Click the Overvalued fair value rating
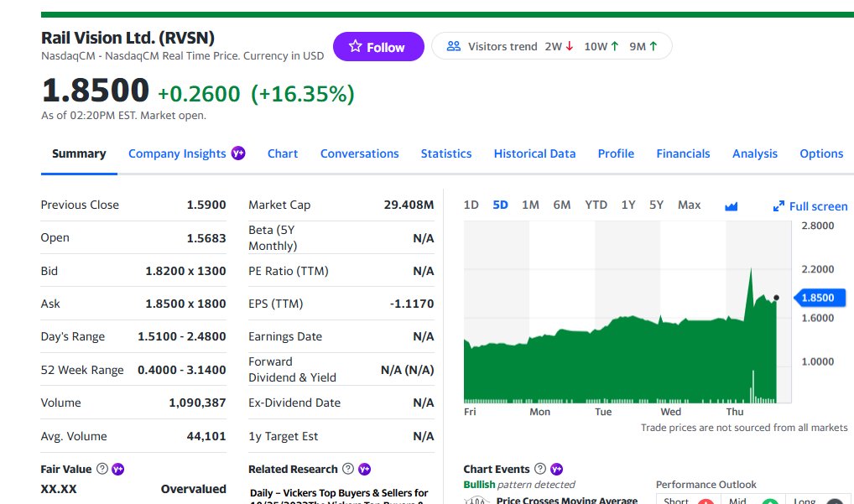 [x=193, y=489]
